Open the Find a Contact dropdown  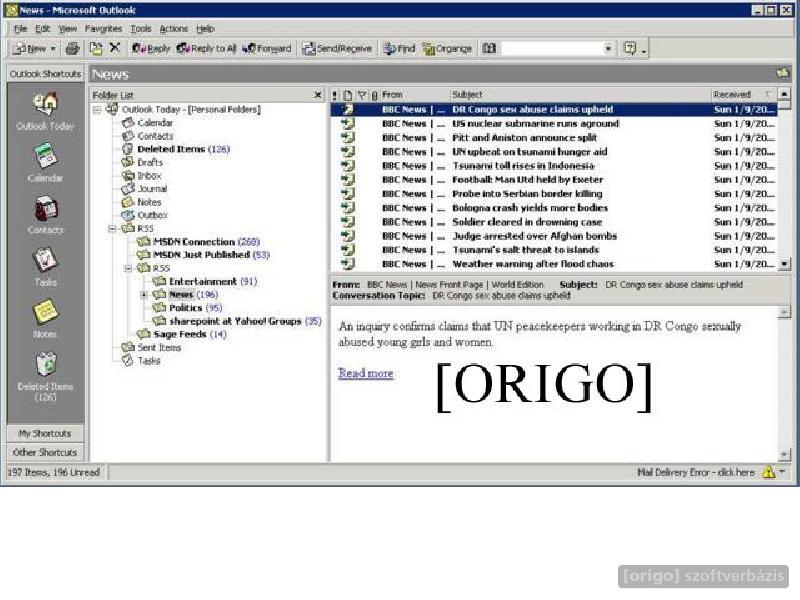click(608, 48)
